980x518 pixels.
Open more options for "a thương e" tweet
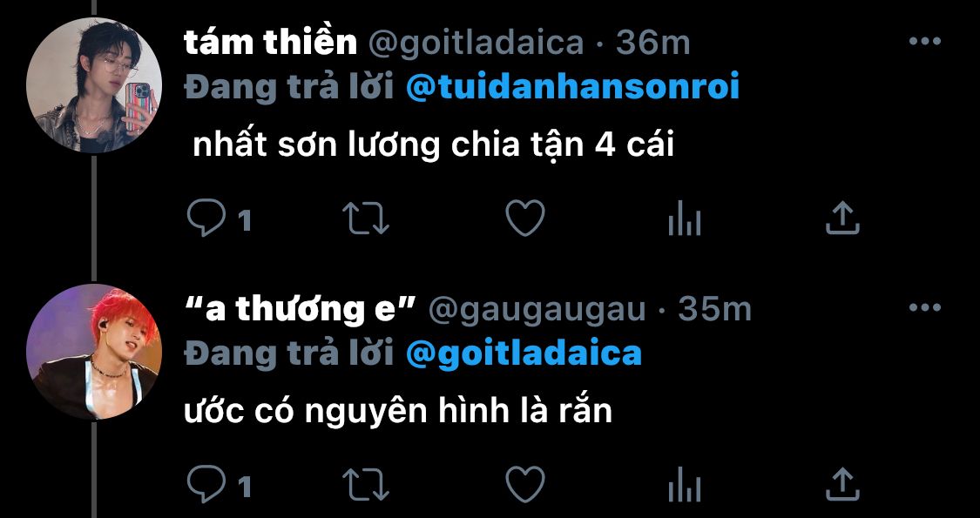point(924,308)
